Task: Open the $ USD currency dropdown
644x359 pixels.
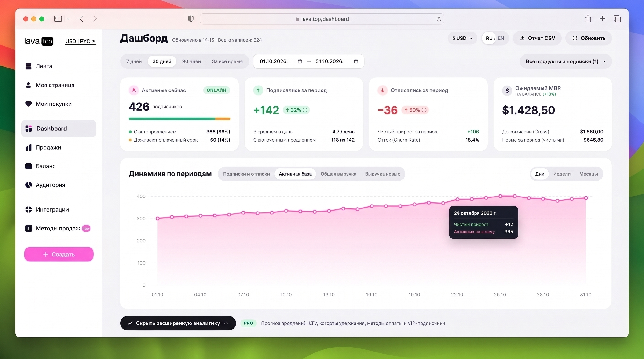Action: click(x=462, y=38)
